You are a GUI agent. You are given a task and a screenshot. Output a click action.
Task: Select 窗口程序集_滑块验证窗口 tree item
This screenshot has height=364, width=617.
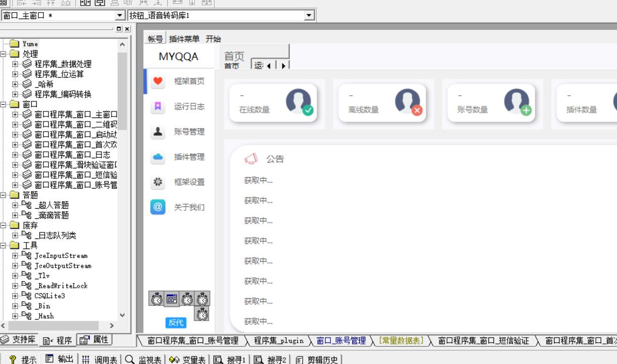pos(76,165)
